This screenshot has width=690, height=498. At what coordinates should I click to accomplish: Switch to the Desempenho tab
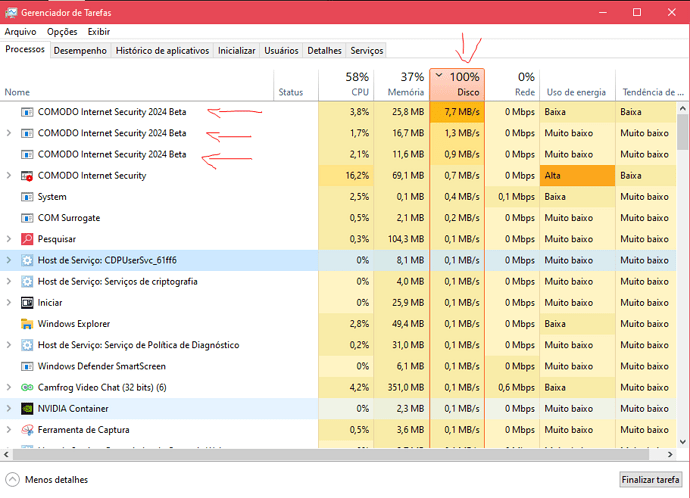click(80, 50)
